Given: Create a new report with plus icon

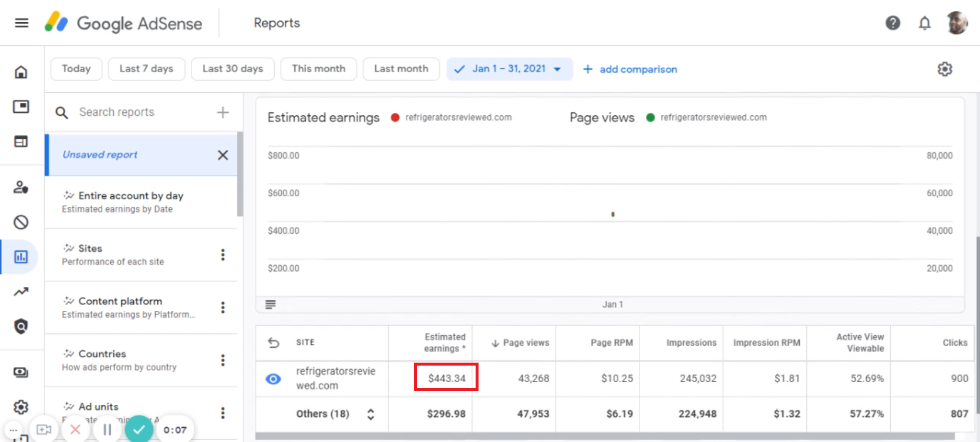Looking at the screenshot, I should 223,112.
